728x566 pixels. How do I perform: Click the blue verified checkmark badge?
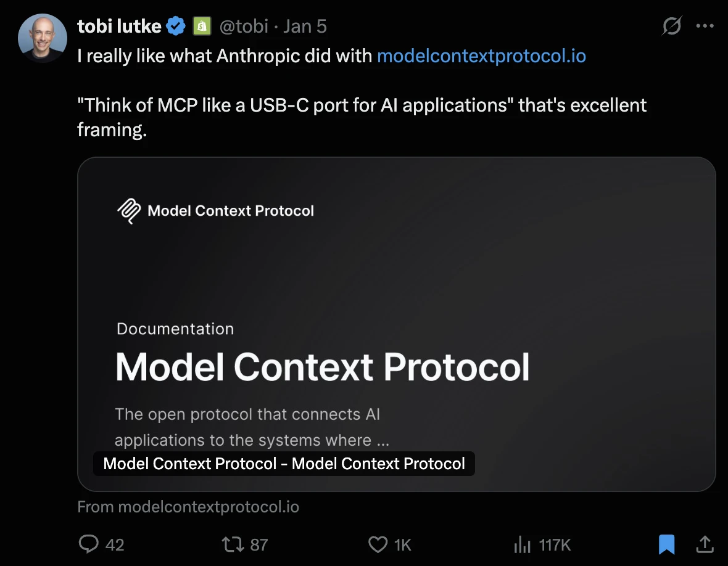(176, 27)
